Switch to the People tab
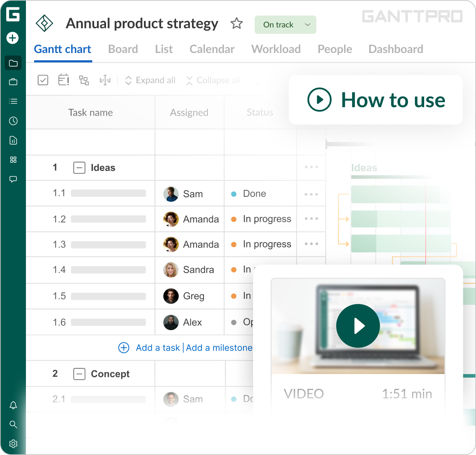 335,49
